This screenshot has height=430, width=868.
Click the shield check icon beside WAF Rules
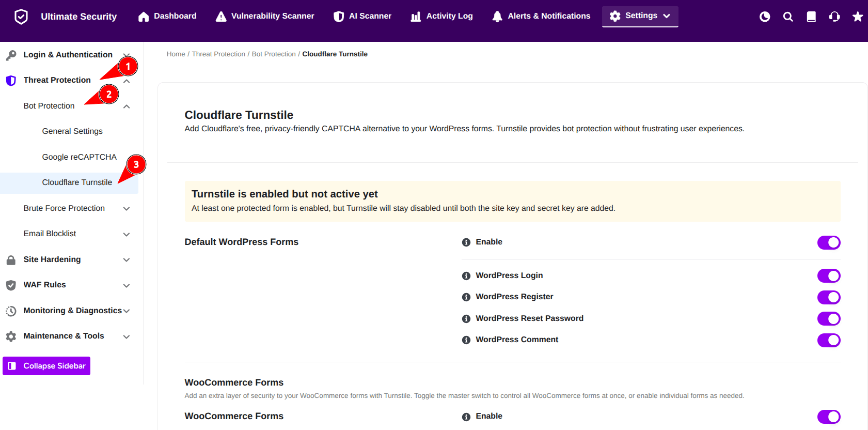tap(11, 285)
